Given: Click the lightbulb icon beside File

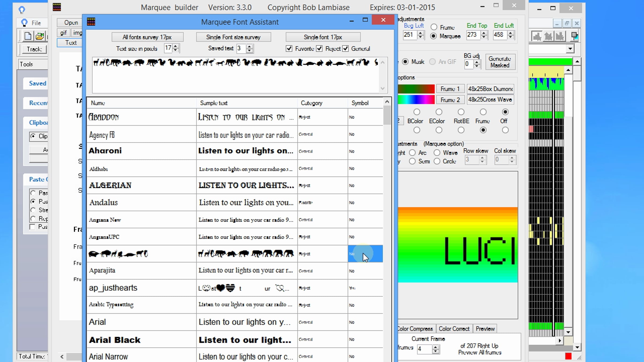Looking at the screenshot, I should tap(24, 23).
